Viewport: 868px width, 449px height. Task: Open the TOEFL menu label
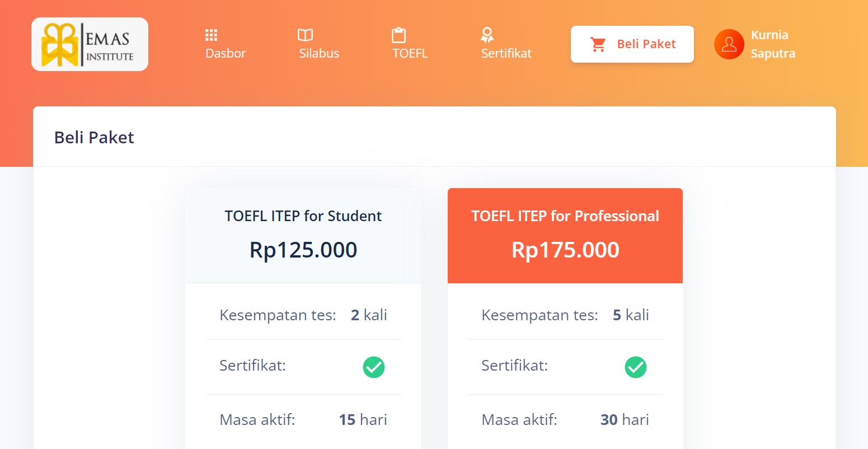pyautogui.click(x=410, y=53)
